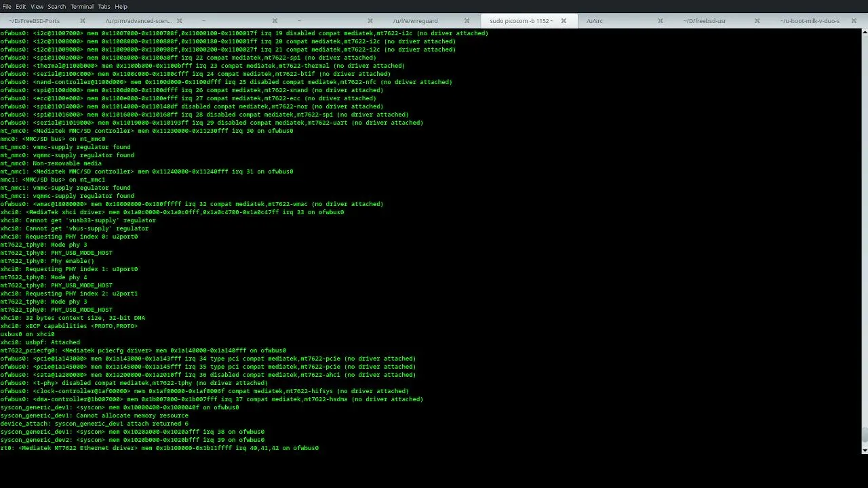The image size is (868, 488).
Task: Click 'mmc0: <MMC/SD bus> on mt_mmc0' line
Action: [53, 139]
